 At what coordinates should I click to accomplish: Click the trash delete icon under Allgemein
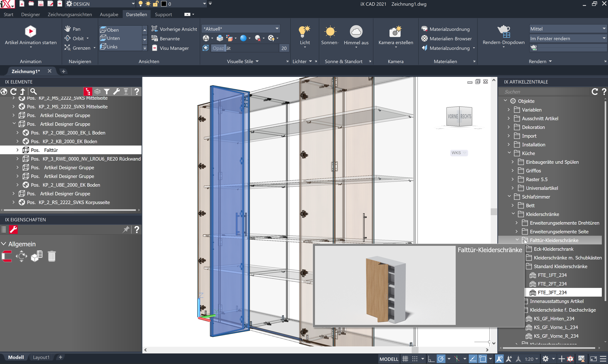coord(52,256)
